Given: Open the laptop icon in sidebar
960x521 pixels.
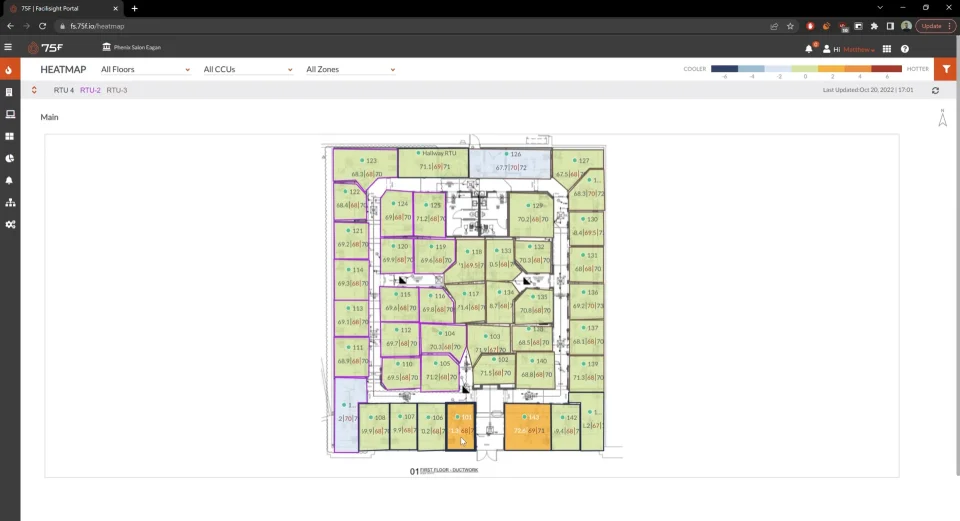Looking at the screenshot, I should coord(10,114).
